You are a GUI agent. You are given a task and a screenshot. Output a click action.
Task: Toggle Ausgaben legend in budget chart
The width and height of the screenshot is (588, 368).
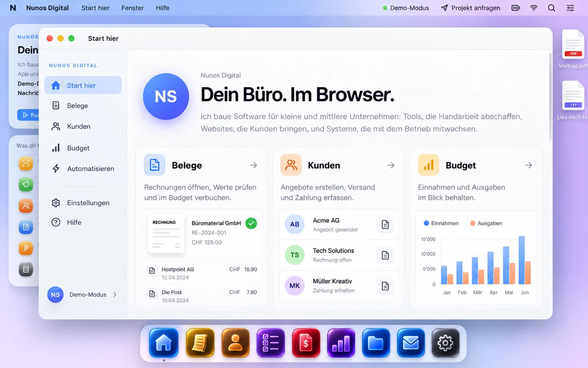pos(486,223)
